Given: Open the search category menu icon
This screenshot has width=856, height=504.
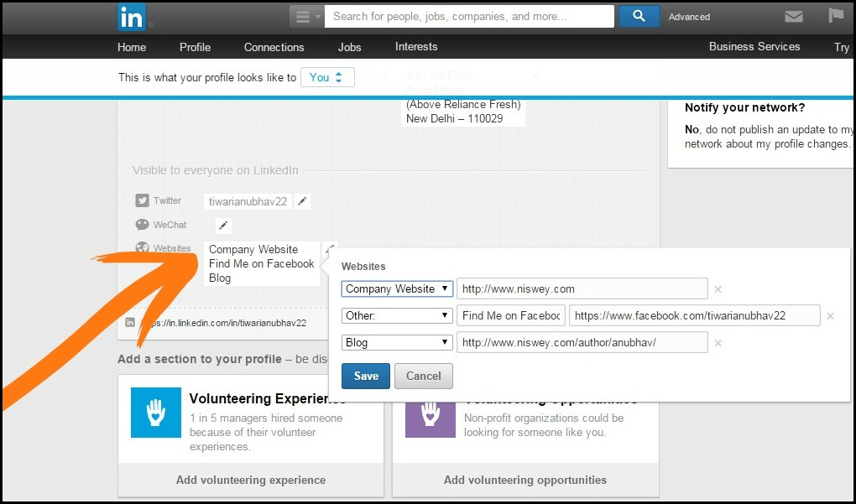Looking at the screenshot, I should click(307, 17).
